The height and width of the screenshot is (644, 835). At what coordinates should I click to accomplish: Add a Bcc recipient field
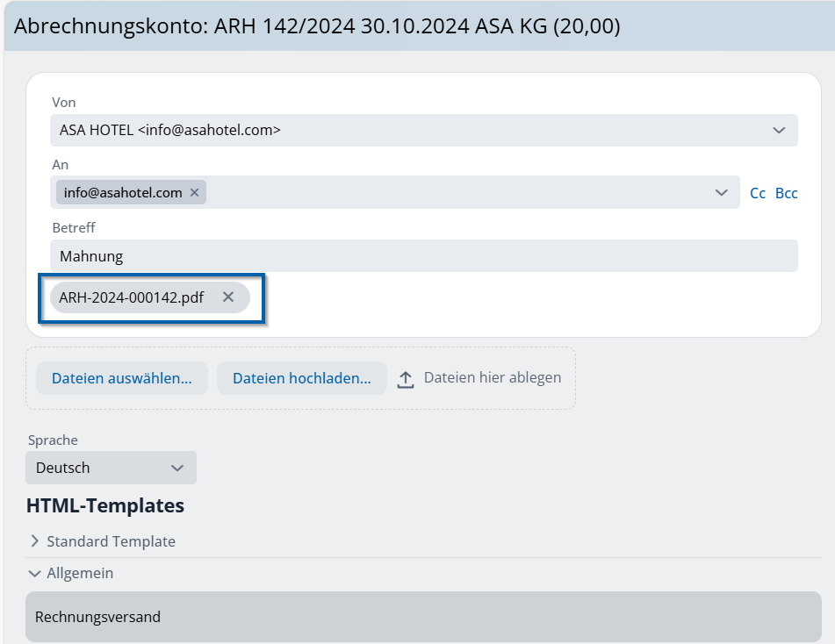pyautogui.click(x=786, y=193)
